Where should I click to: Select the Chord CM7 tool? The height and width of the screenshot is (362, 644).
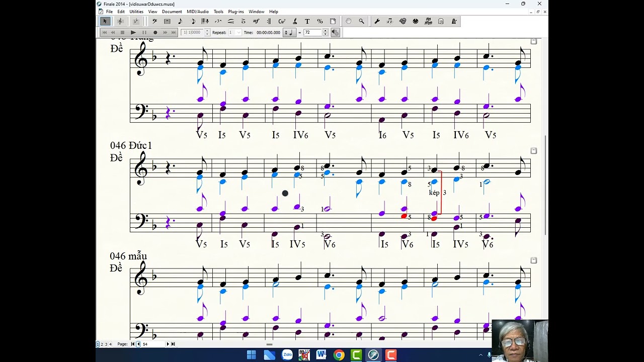click(282, 21)
